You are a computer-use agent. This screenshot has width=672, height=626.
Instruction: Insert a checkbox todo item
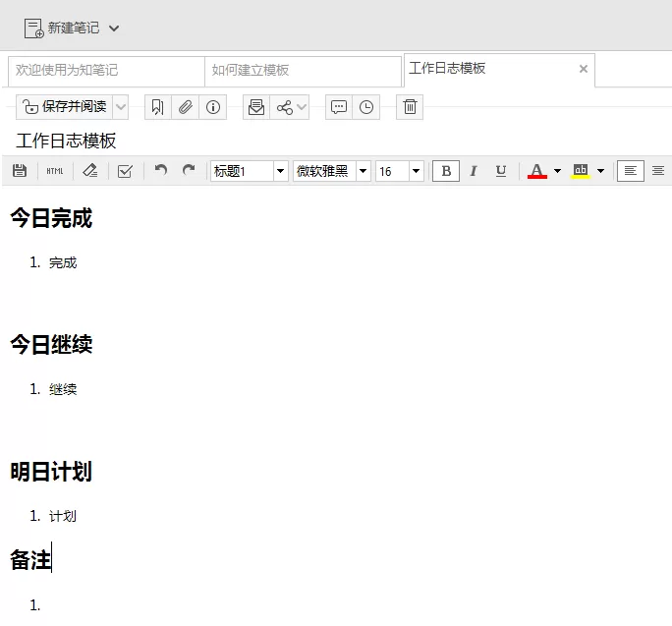[125, 171]
